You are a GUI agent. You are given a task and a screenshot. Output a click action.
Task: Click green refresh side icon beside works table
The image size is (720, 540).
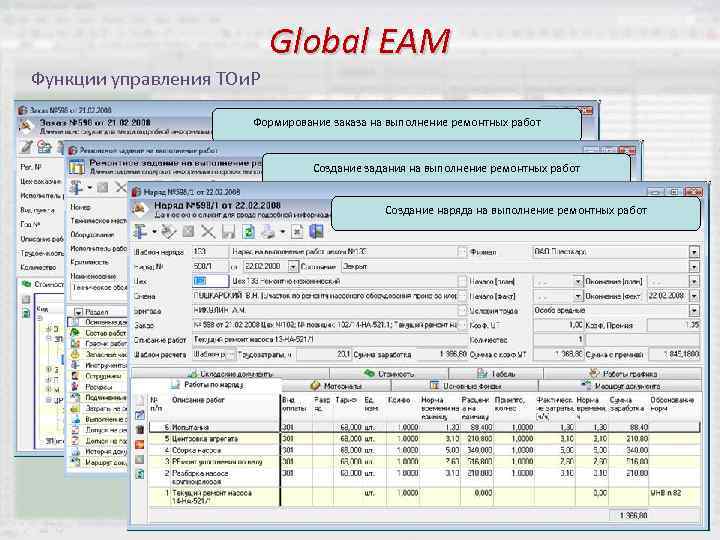[x=140, y=473]
